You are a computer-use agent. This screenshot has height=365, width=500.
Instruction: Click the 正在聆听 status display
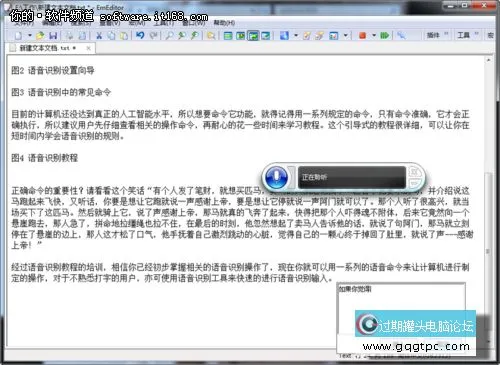pyautogui.click(x=351, y=177)
